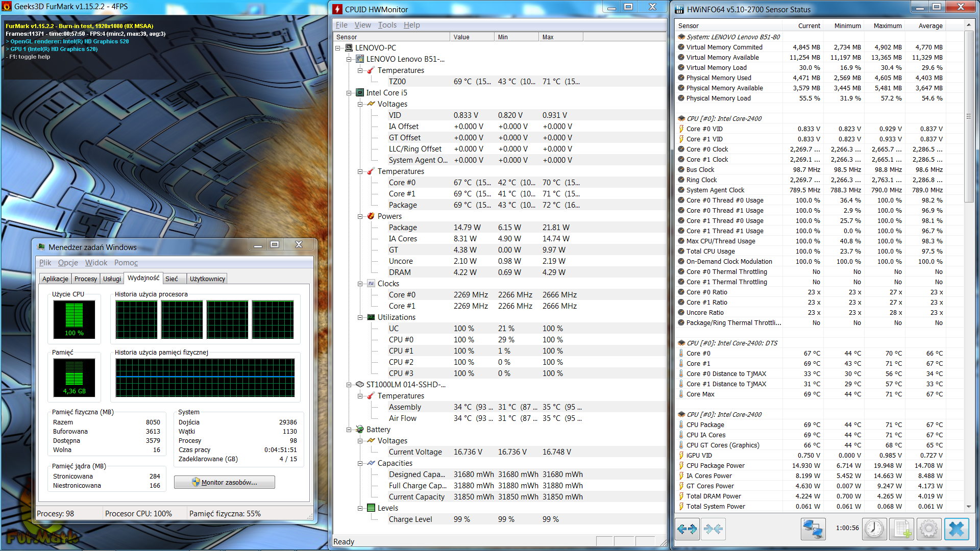Click the clock reset-timer button in HWiNFO64
The height and width of the screenshot is (551, 980).
coord(874,529)
